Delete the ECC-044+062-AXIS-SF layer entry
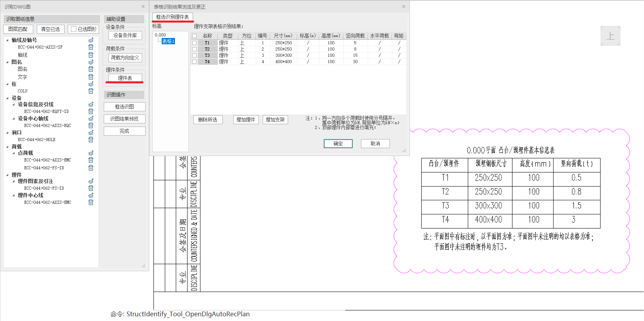The width and height of the screenshot is (644, 321). click(91, 47)
